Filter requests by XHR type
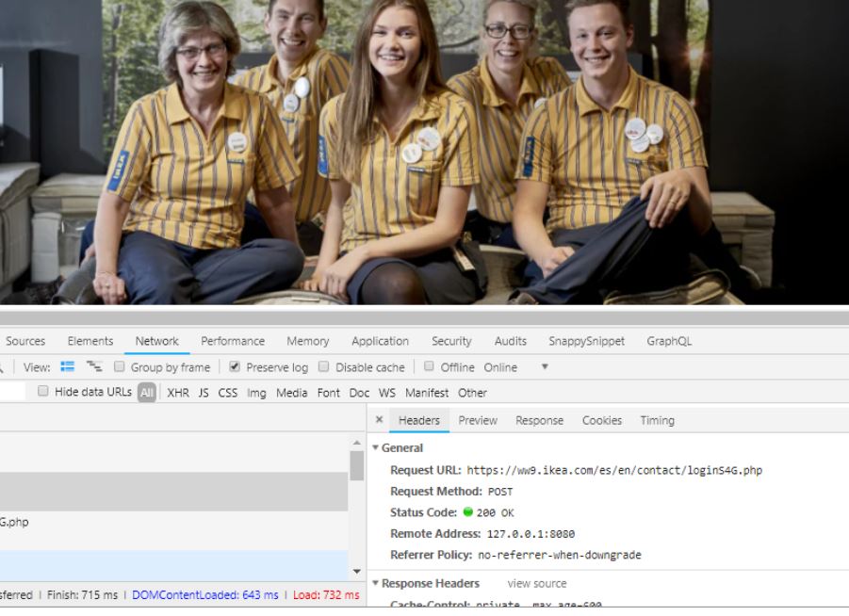The width and height of the screenshot is (849, 616). (x=178, y=393)
